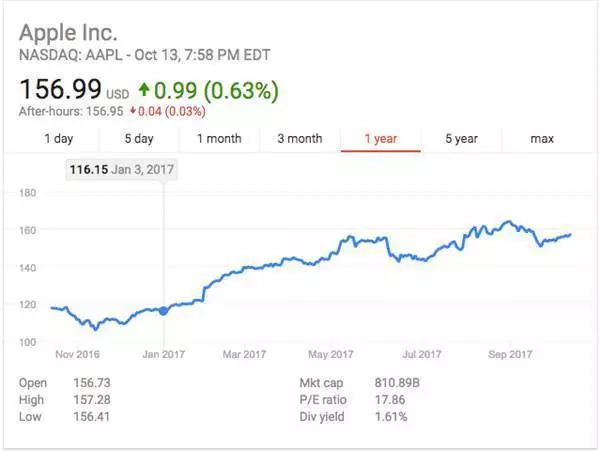Click the blue data point on chart
The image size is (601, 451).
pyautogui.click(x=164, y=310)
